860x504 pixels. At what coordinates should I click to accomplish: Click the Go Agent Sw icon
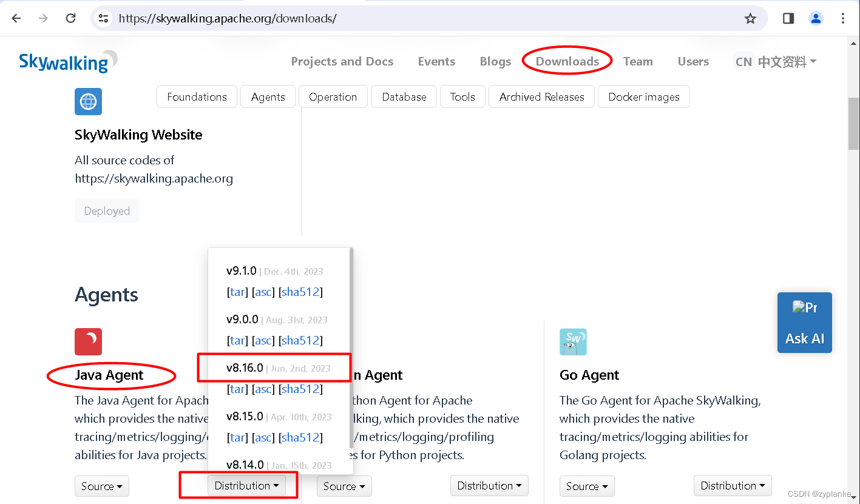(x=573, y=341)
